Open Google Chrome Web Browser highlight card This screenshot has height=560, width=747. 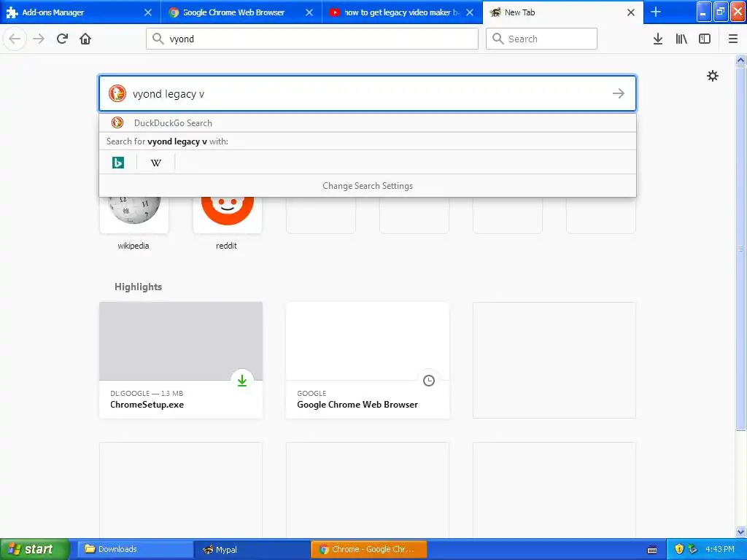pos(368,360)
